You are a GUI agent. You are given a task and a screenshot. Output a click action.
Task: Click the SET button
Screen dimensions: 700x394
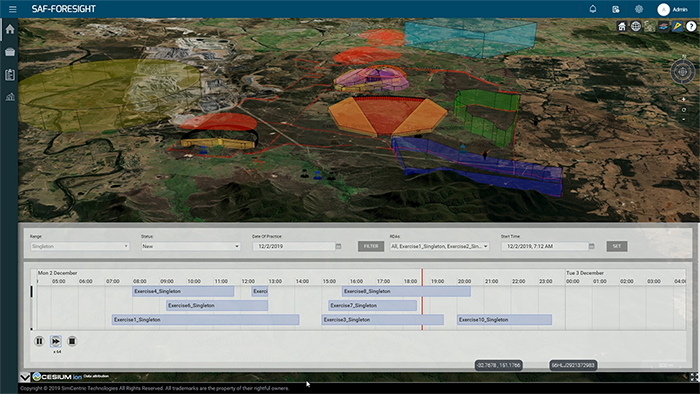point(617,246)
